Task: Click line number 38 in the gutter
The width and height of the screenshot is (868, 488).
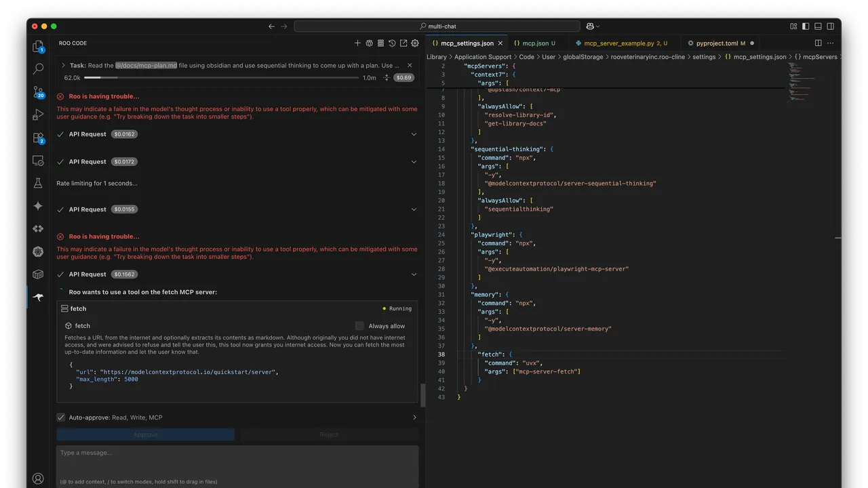Action: (441, 354)
